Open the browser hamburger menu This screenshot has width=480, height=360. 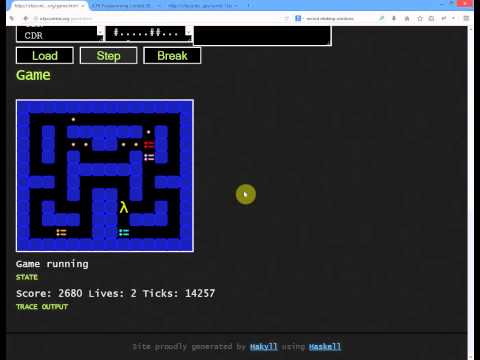click(466, 19)
